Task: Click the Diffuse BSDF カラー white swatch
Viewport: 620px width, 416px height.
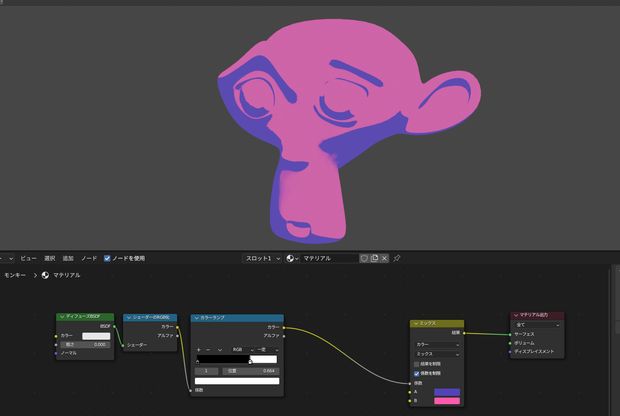Action: click(x=96, y=336)
